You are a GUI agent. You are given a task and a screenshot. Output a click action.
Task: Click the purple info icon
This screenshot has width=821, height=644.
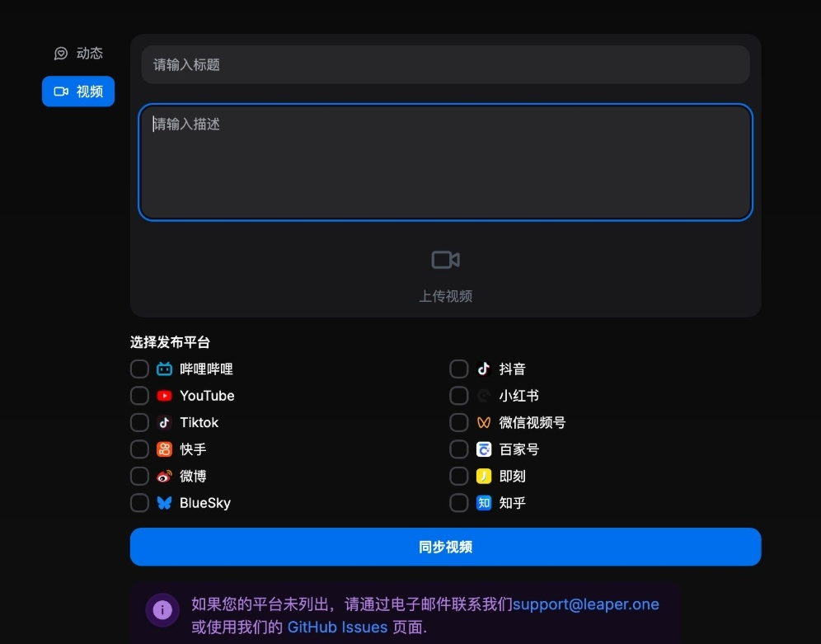(162, 610)
